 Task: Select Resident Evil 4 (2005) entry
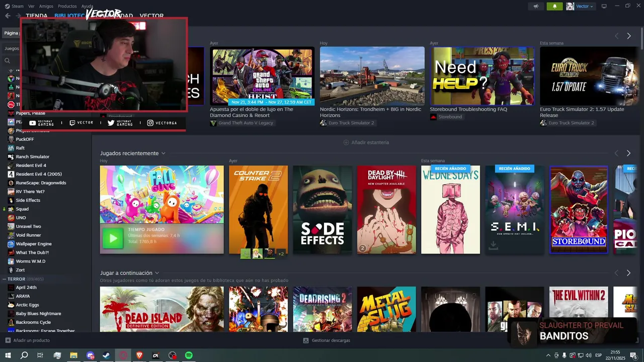(x=39, y=174)
